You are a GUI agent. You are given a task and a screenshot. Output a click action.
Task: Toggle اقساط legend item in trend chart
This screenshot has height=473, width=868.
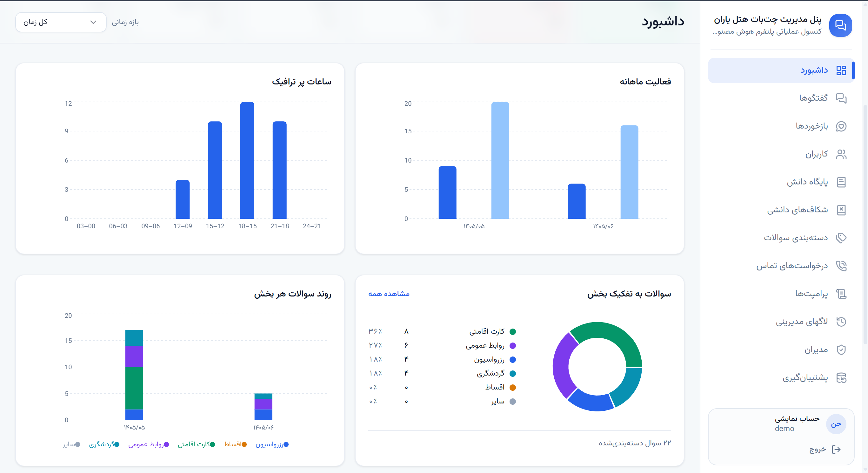tap(235, 444)
